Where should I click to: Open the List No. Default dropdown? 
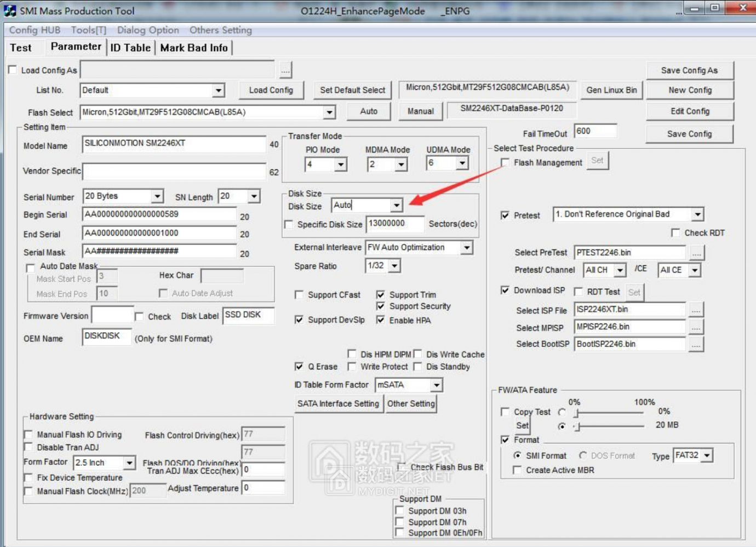219,90
